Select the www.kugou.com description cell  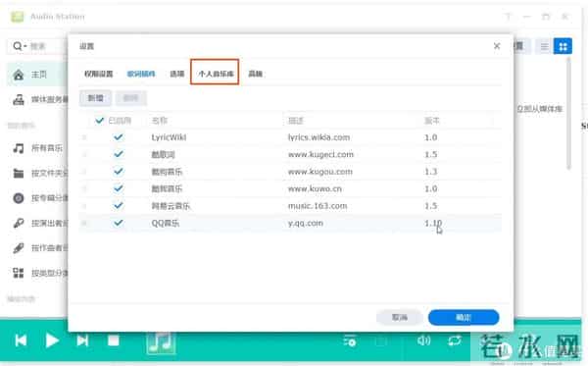[x=320, y=172]
